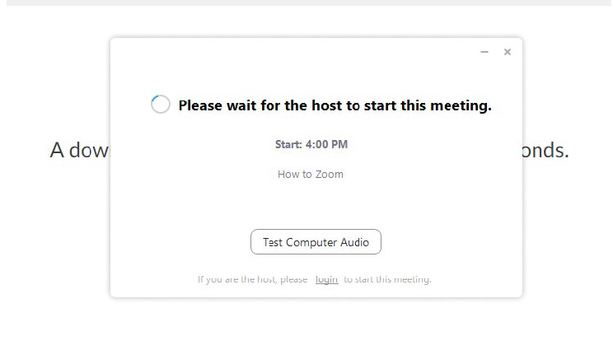613x364 pixels.
Task: Click the loading spinner icon
Action: point(161,105)
